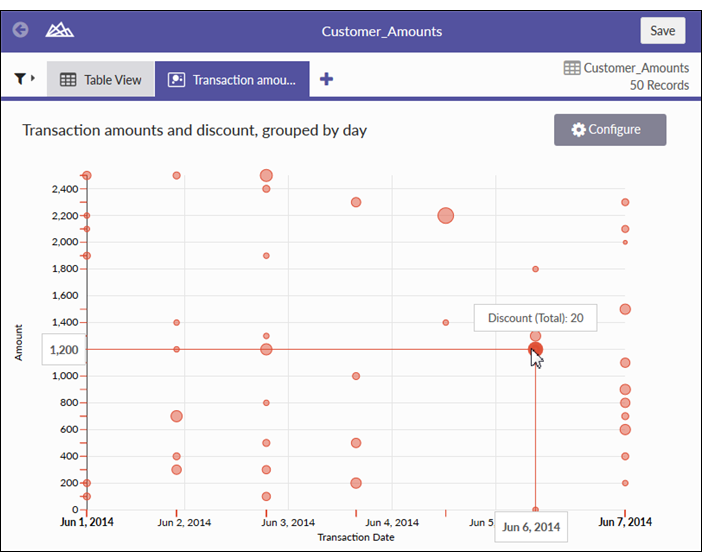
Task: Select the Transaction amounts chart tab
Action: pyautogui.click(x=232, y=80)
